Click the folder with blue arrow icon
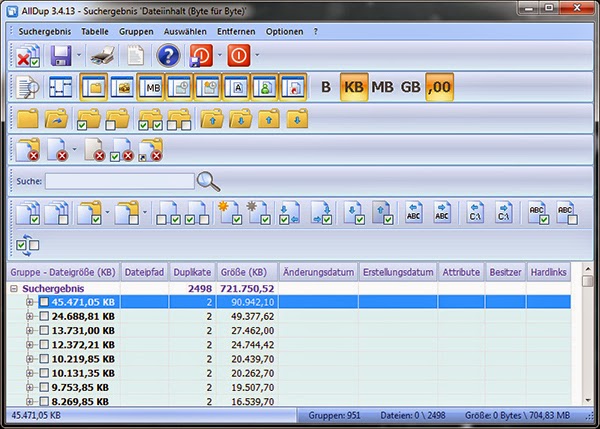 [56, 118]
